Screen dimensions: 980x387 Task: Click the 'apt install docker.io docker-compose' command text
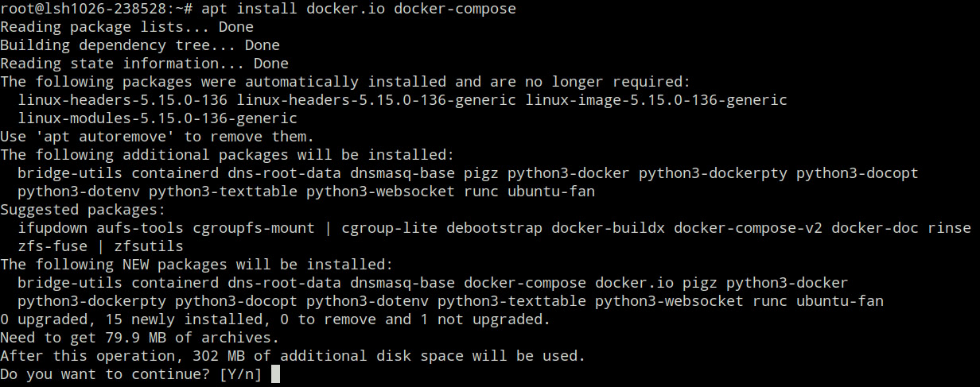(359, 9)
